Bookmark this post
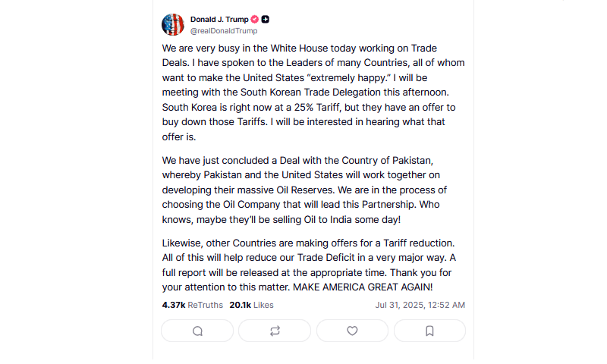Screen dimensions: 607x364 429,331
